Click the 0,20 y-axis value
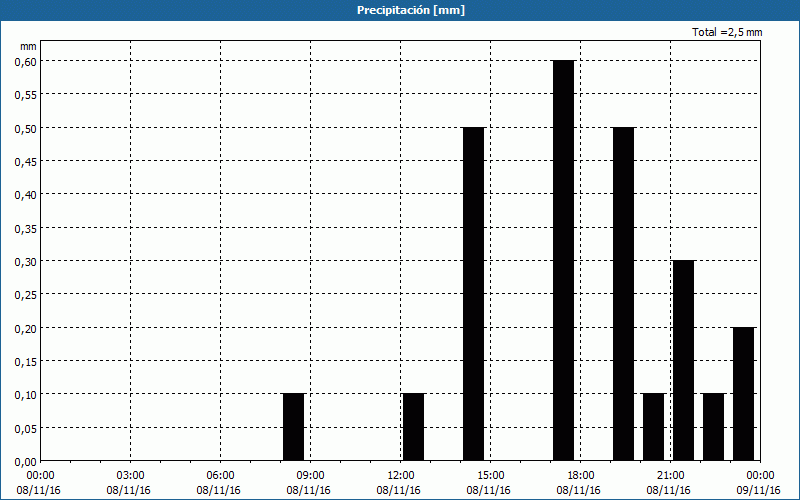The width and height of the screenshot is (800, 500). click(26, 328)
